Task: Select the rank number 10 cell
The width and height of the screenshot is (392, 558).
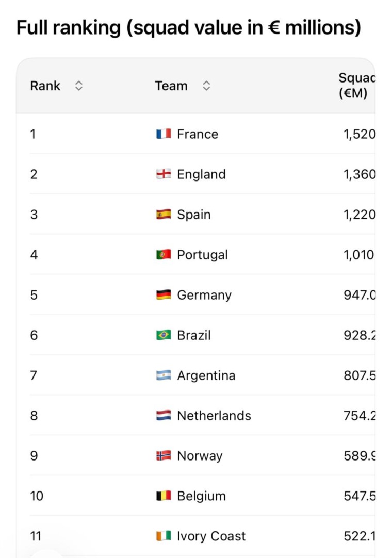Action: 37,496
